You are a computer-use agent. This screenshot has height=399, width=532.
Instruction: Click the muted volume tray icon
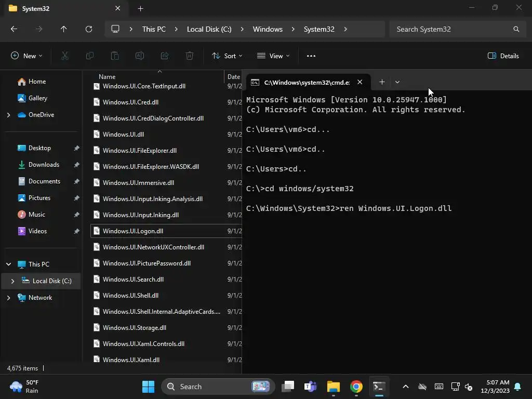point(469,387)
